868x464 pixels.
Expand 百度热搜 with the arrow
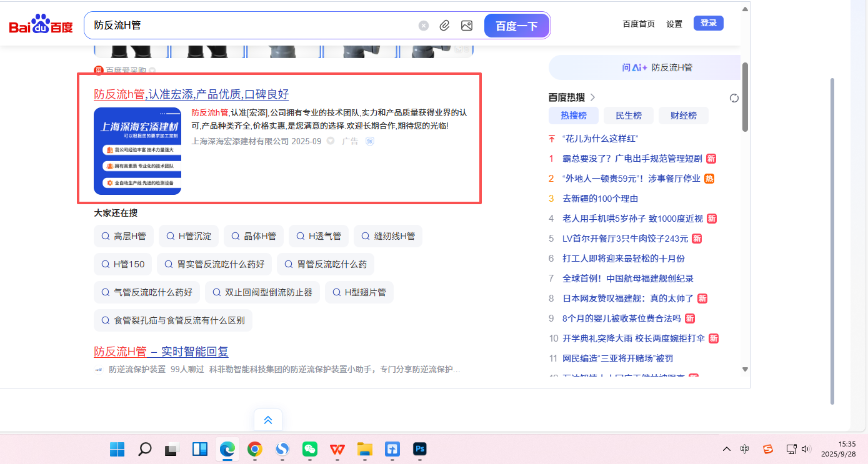(593, 97)
